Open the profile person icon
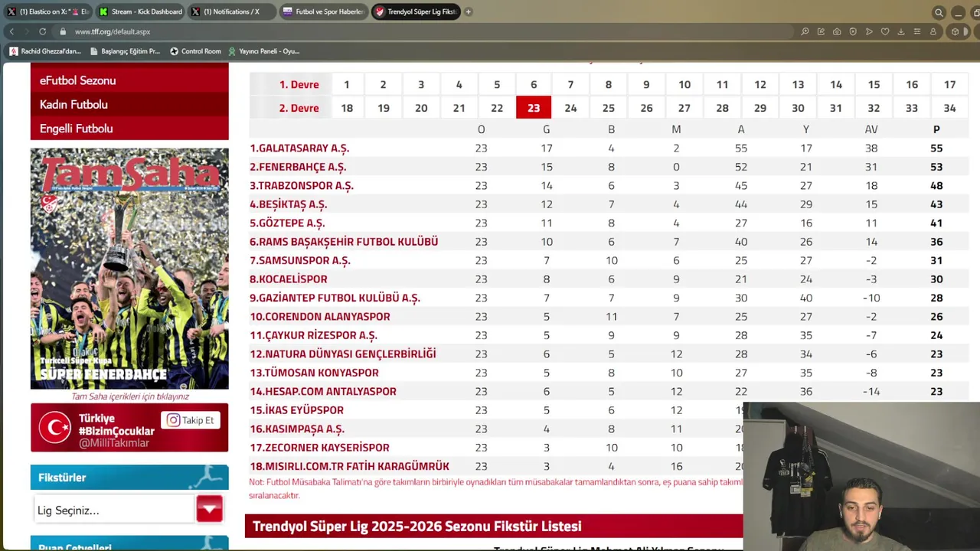This screenshot has width=980, height=551. tap(933, 31)
